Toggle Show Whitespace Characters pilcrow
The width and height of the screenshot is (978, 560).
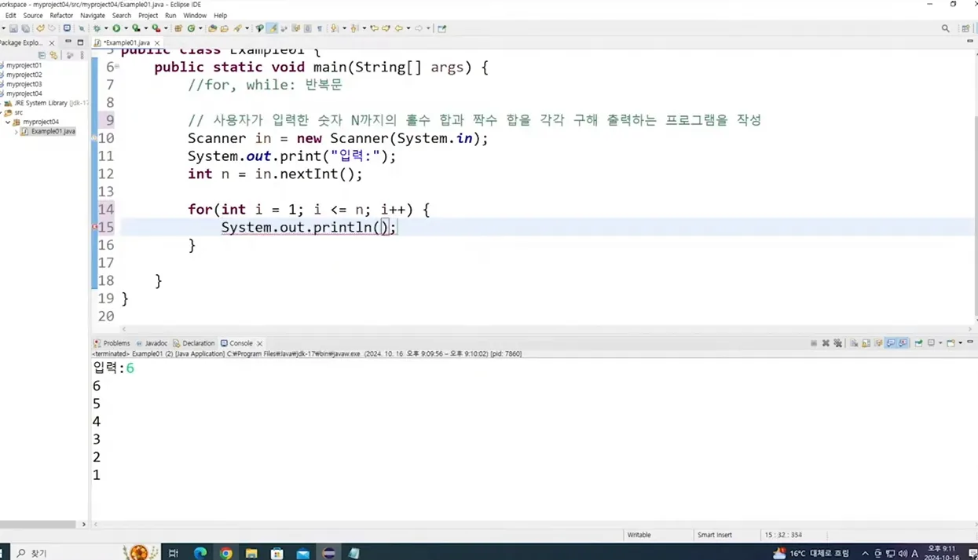coord(320,28)
